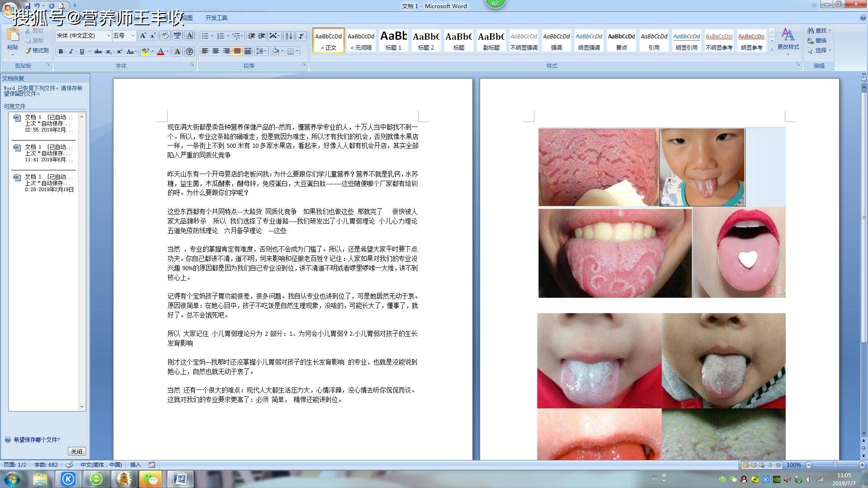This screenshot has width=868, height=488.
Task: Click the paragraph shading paint bucket
Action: (275, 51)
